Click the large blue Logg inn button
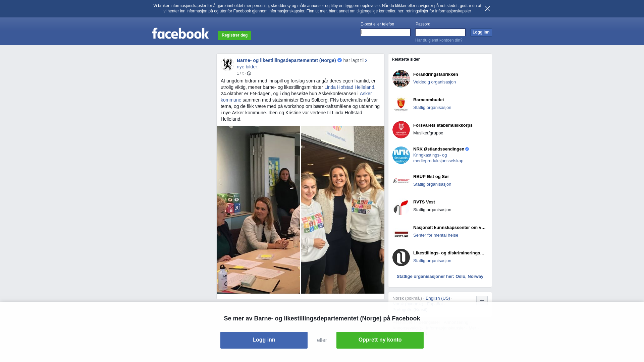Image resolution: width=644 pixels, height=362 pixels. tap(264, 340)
